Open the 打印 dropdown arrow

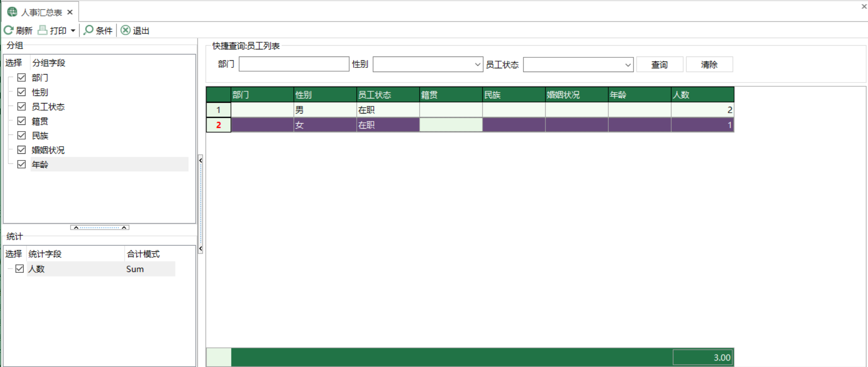(73, 31)
